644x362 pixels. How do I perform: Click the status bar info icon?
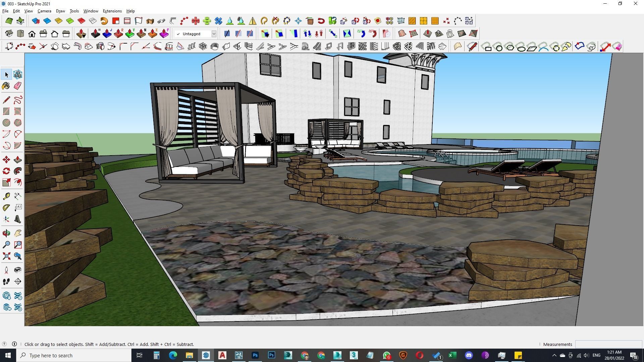[14, 344]
